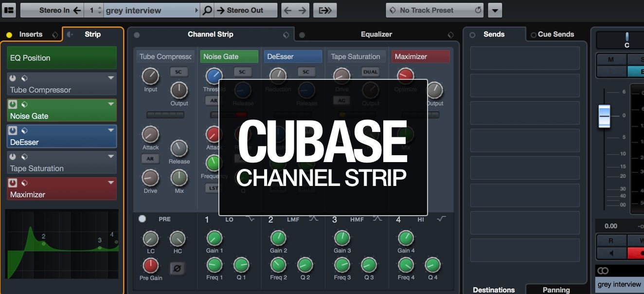Click AR auto release under Tube Compressor Attack
This screenshot has width=644, height=294.
150,159
